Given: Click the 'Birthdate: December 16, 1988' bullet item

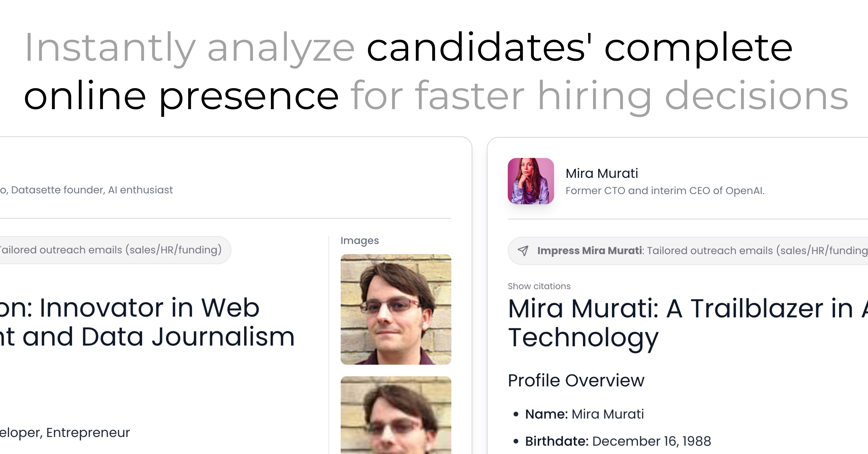Looking at the screenshot, I should 618,441.
